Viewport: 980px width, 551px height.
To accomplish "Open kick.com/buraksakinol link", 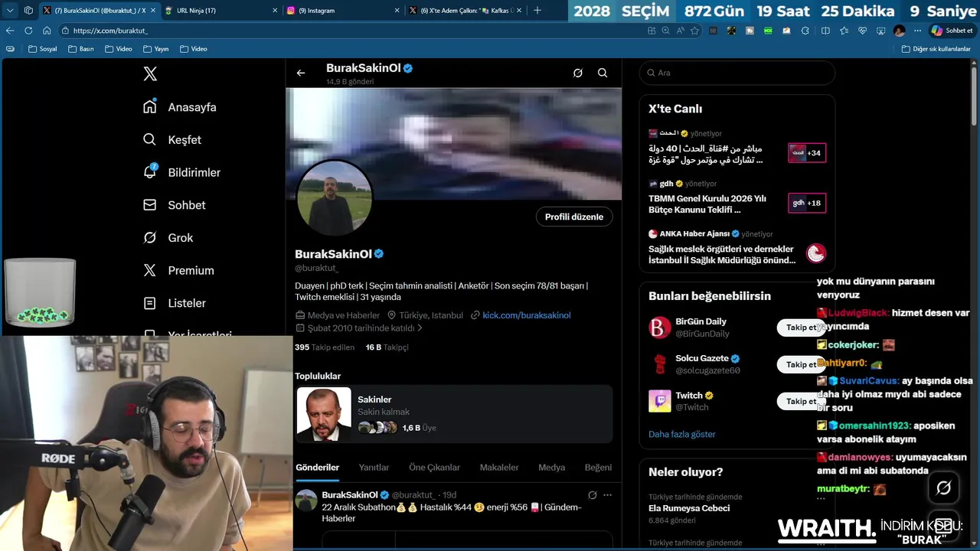I will click(x=526, y=315).
